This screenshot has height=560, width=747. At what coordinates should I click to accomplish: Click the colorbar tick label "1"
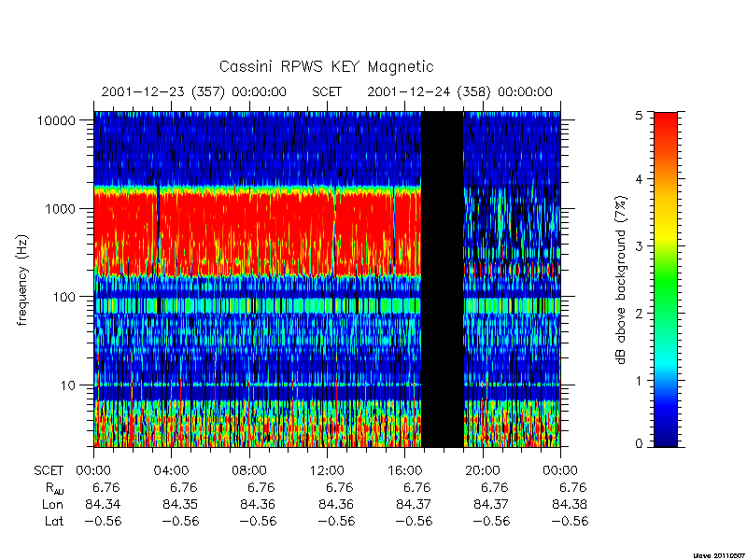click(x=639, y=381)
